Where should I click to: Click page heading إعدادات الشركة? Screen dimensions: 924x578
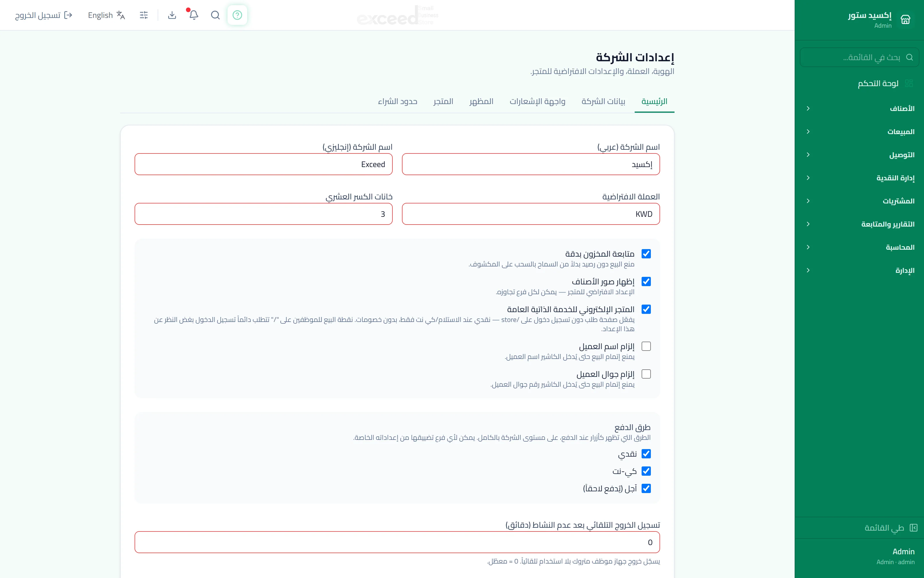(635, 57)
